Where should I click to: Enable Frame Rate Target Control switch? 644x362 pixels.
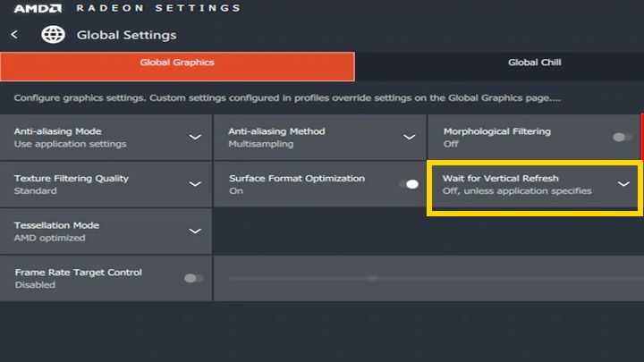193,278
